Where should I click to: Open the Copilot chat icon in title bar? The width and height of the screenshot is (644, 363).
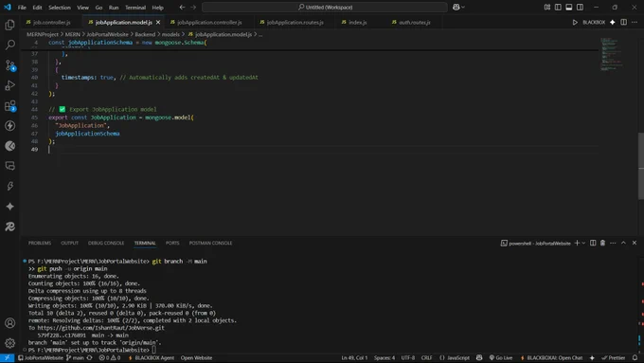[456, 7]
